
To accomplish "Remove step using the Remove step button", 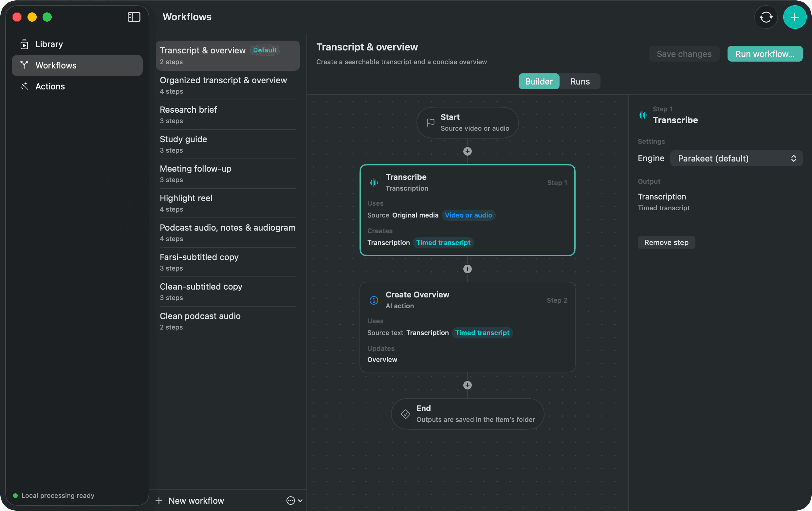I will (666, 242).
